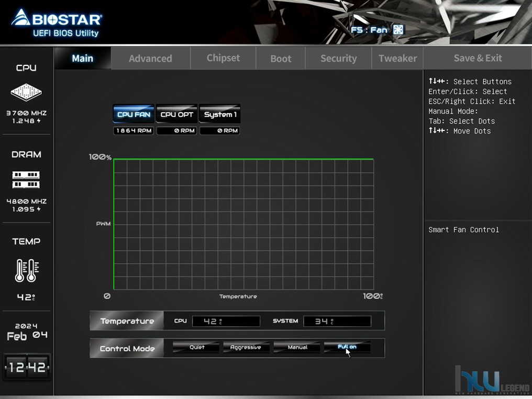This screenshot has width=532, height=399.
Task: Select the CPU OPT fan button
Action: pos(177,114)
